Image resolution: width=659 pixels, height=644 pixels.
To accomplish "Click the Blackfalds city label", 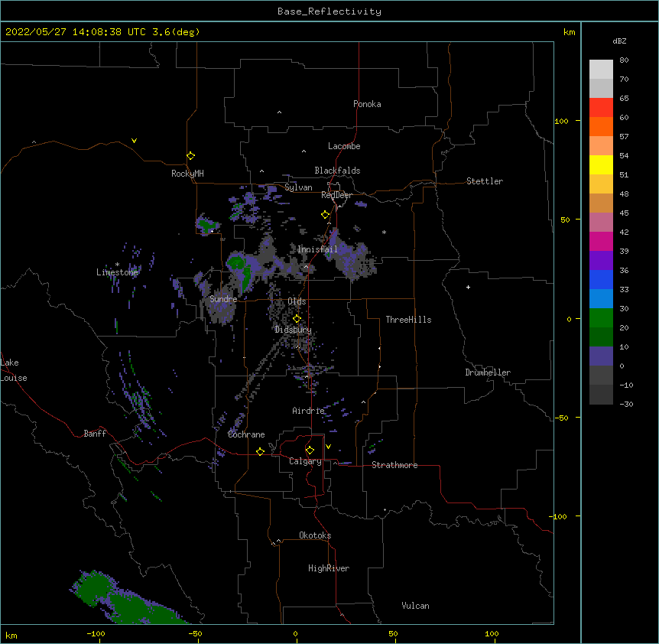I will coord(337,171).
